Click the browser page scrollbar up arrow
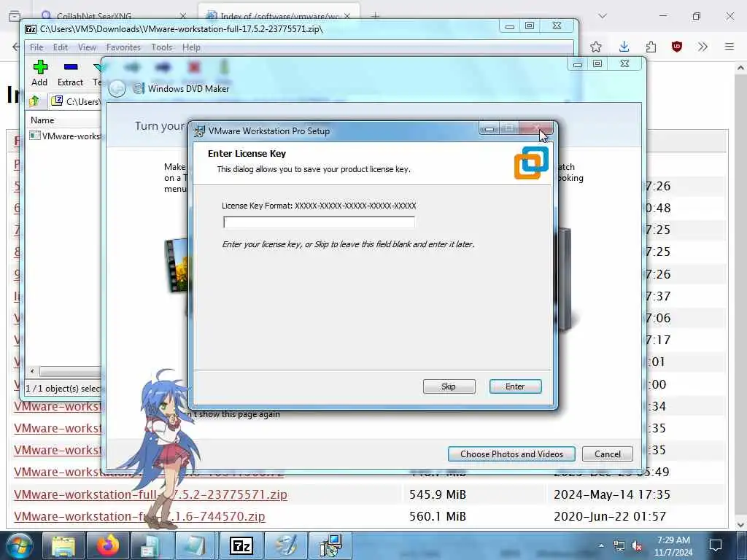747x560 pixels. pos(740,68)
